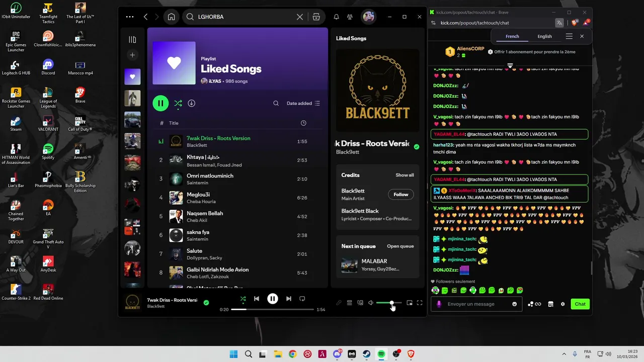Show all credits

pyautogui.click(x=405, y=175)
